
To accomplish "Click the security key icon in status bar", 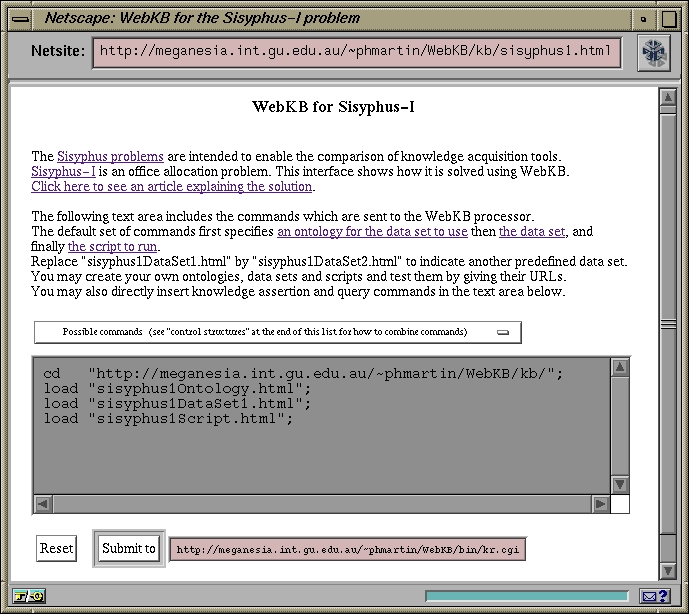I will click(27, 597).
